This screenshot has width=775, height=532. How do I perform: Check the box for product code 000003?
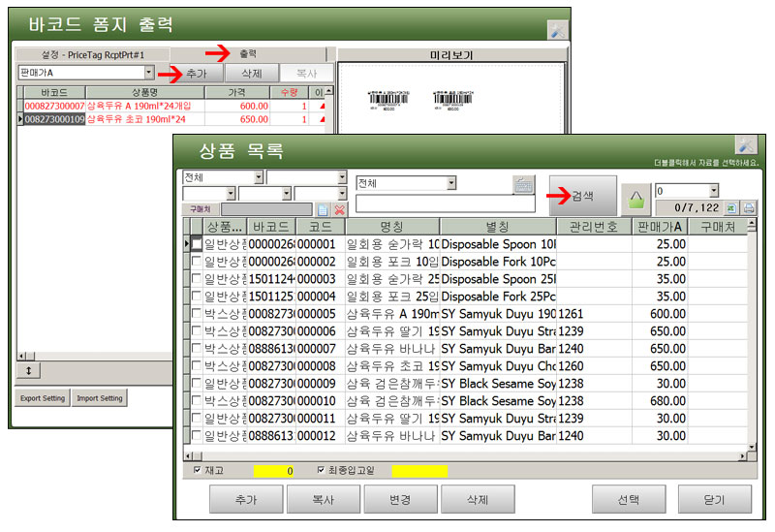pyautogui.click(x=197, y=278)
